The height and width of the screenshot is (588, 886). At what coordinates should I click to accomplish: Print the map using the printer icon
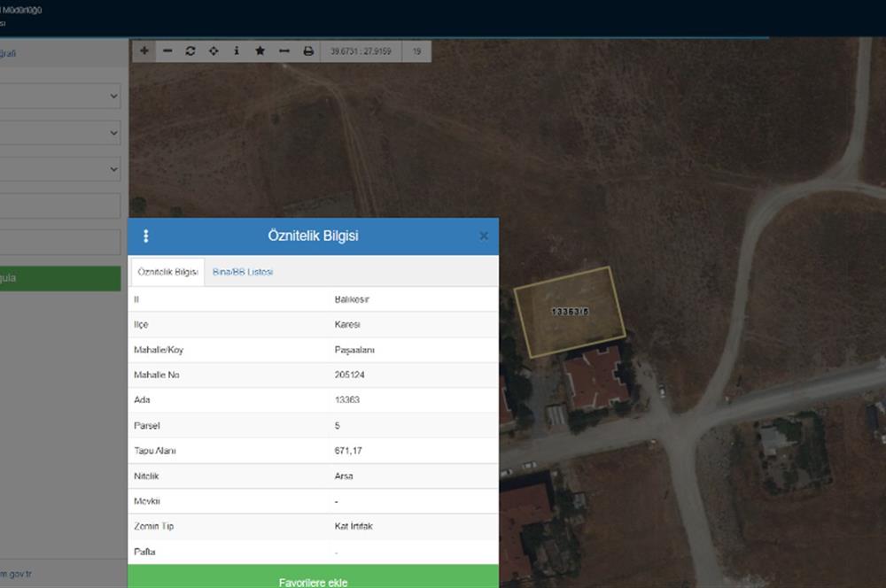coord(308,51)
